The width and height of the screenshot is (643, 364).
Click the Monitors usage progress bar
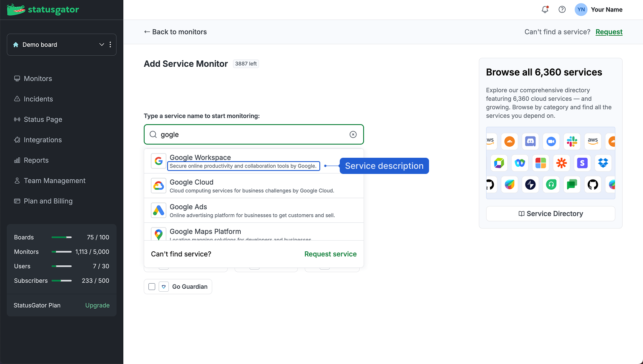click(62, 252)
